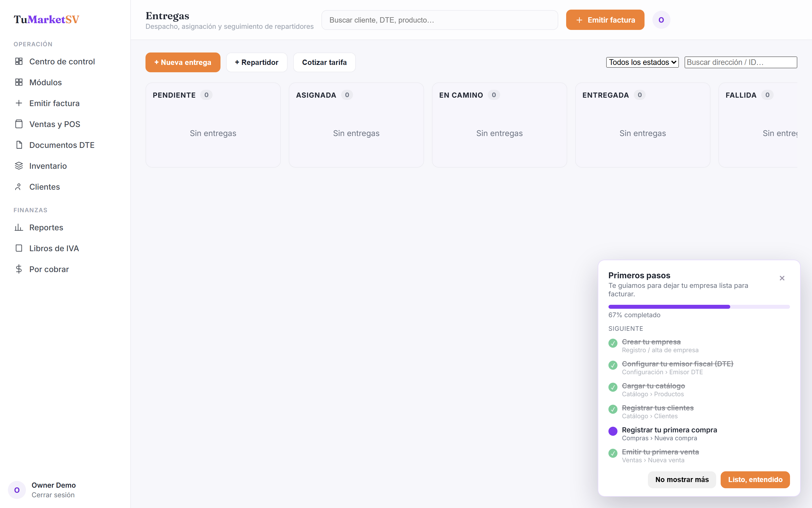Click Cerrar sesión link
Image resolution: width=812 pixels, height=508 pixels.
[x=53, y=494]
